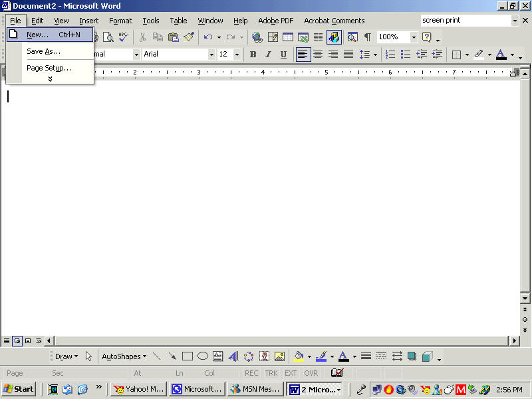The width and height of the screenshot is (532, 399).
Task: Select the Oval drawing tool
Action: coord(203,356)
